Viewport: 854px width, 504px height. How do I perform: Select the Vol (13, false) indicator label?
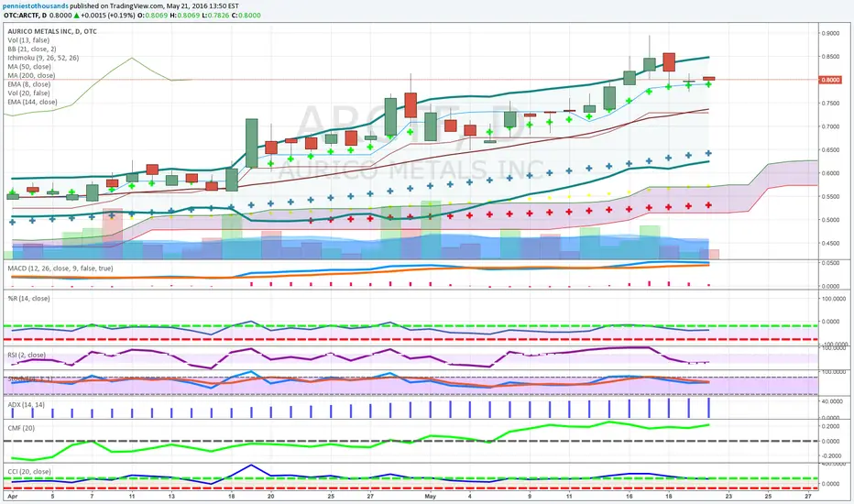28,40
